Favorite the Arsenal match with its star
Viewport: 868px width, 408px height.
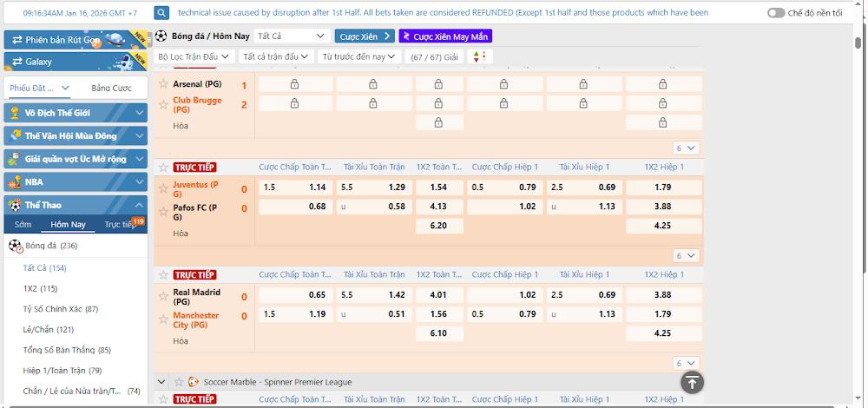click(x=163, y=84)
